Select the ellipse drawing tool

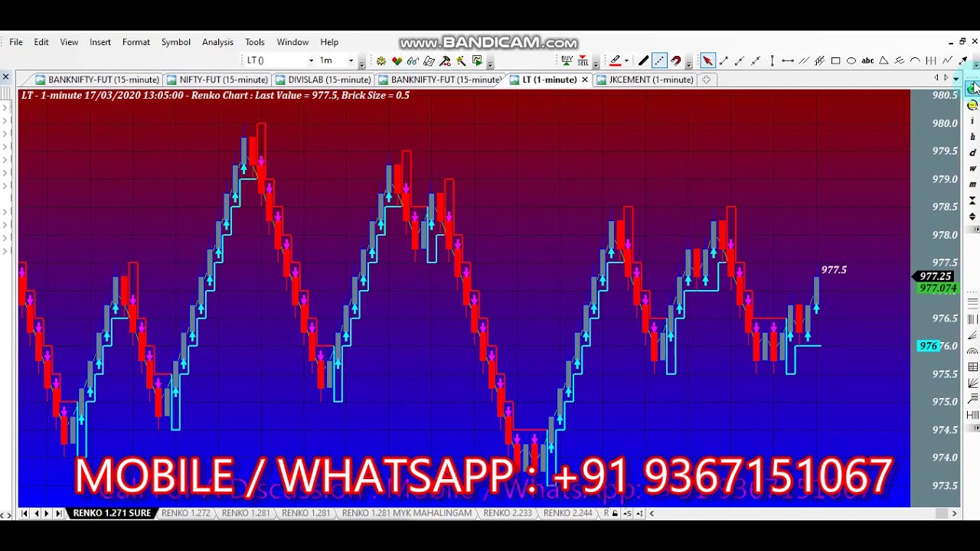coord(851,60)
